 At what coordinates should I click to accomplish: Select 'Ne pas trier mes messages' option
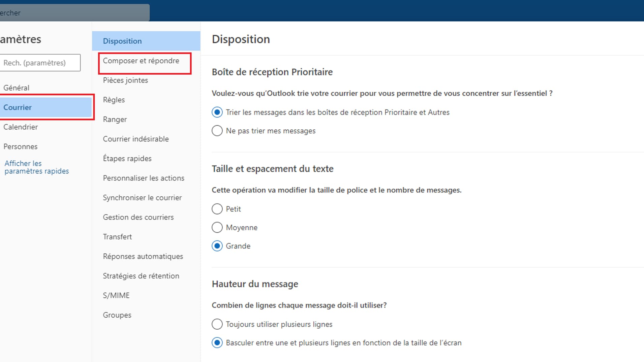point(217,131)
